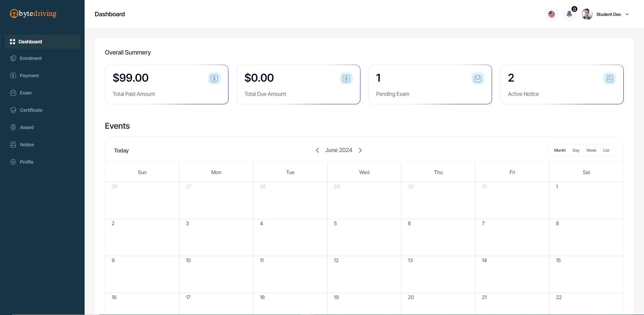644x315 pixels.
Task: Click the Profile gear sidebar icon
Action: click(13, 162)
